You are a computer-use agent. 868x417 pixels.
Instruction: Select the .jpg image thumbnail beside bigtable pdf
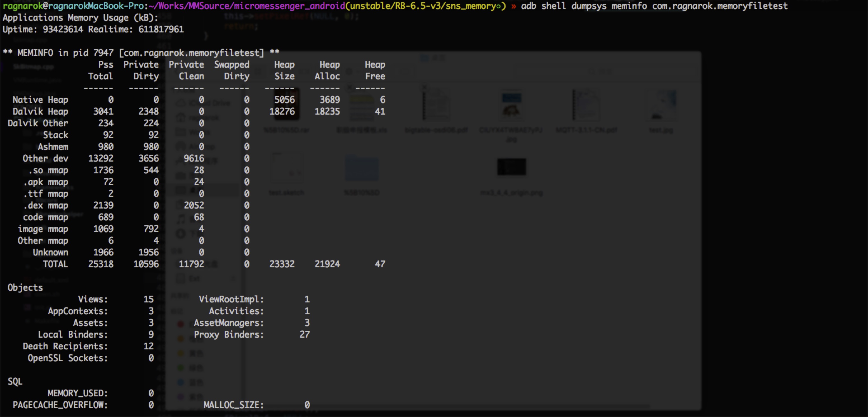pos(511,105)
